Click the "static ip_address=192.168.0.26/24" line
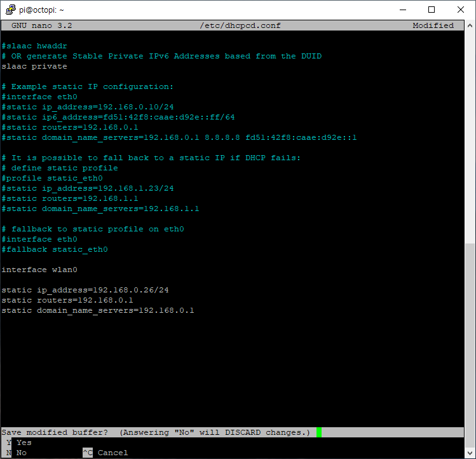Image resolution: width=476 pixels, height=459 pixels. click(85, 290)
